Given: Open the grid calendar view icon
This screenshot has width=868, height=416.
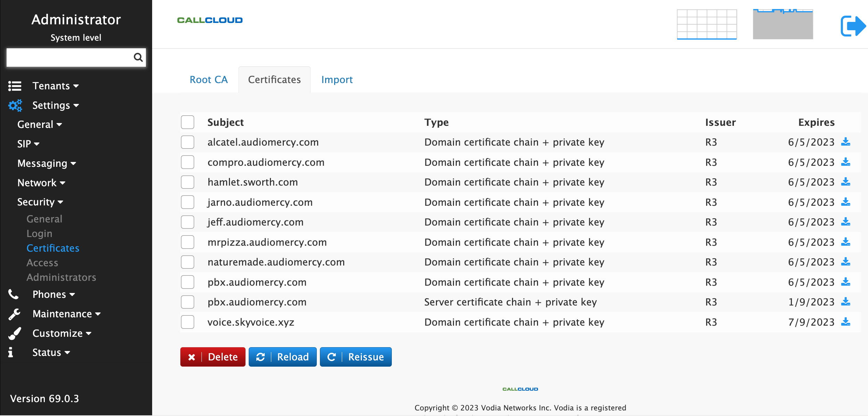Looking at the screenshot, I should point(707,24).
